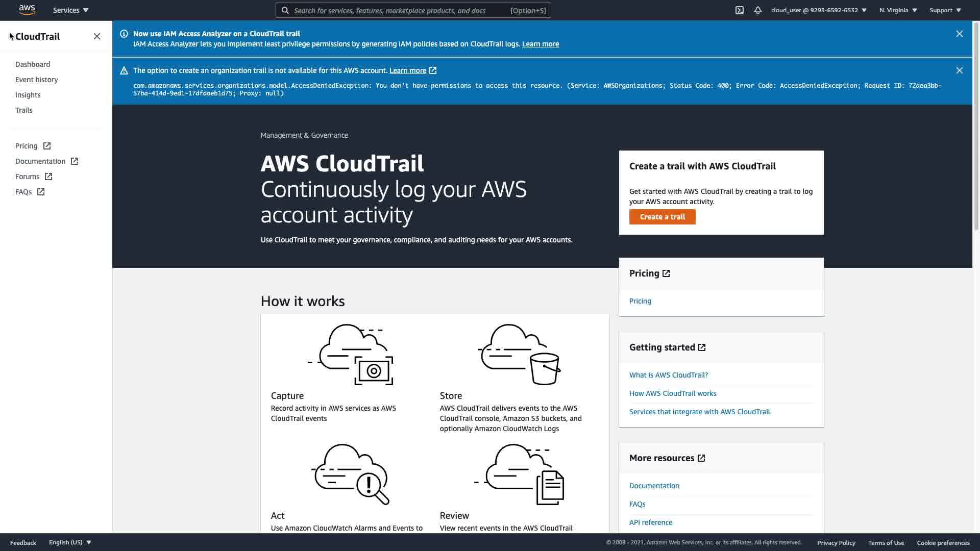The width and height of the screenshot is (980, 551).
Task: Go to Event history in sidebar
Action: (x=36, y=80)
